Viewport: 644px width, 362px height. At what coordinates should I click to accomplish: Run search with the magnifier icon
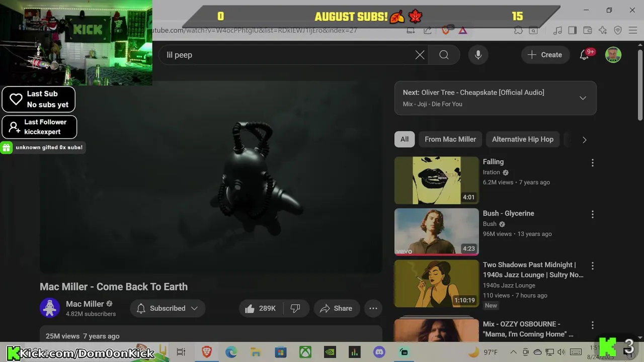pos(444,55)
